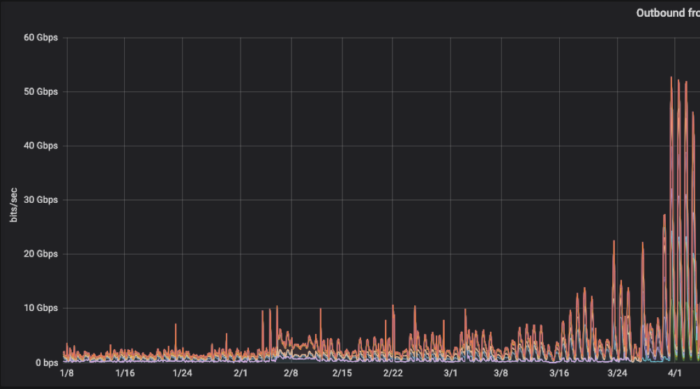Click the 1/24 date label

[x=182, y=373]
